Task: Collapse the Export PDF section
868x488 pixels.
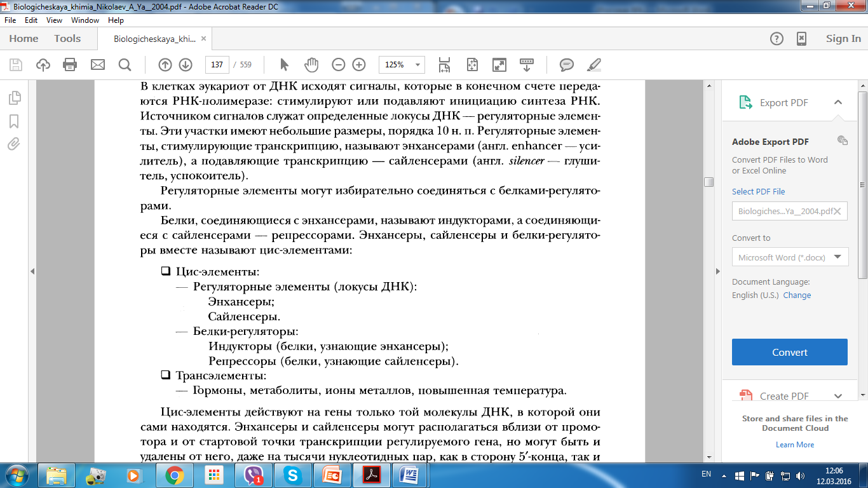Action: click(x=837, y=102)
